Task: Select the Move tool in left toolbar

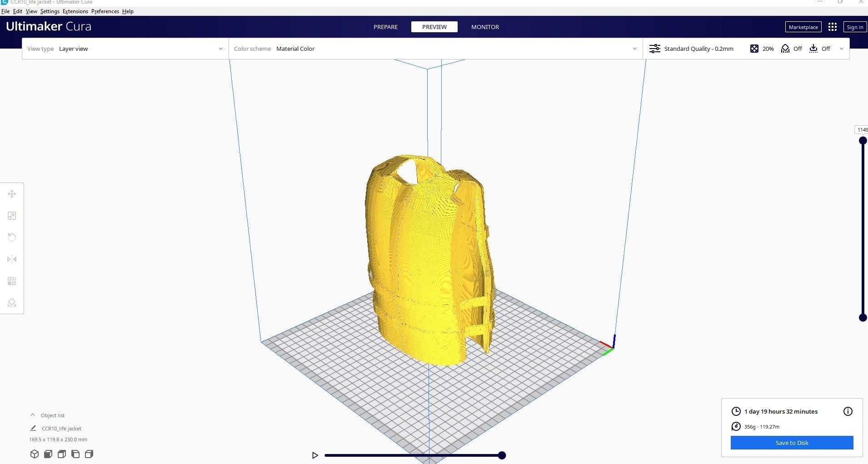Action: click(x=12, y=194)
